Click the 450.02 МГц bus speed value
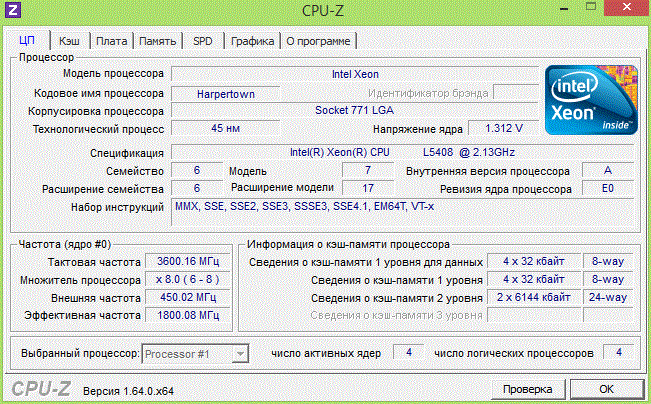 click(188, 297)
